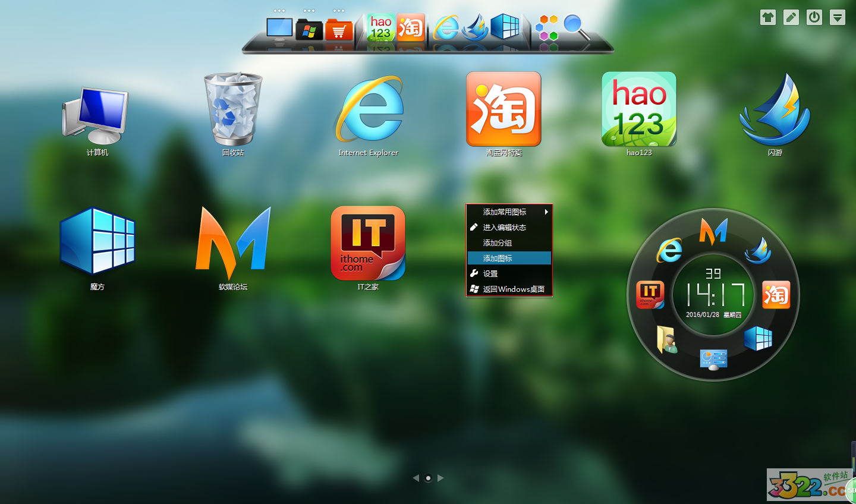Image resolution: width=856 pixels, height=504 pixels.
Task: Choose 添加图标 from the context menu
Action: pos(509,259)
